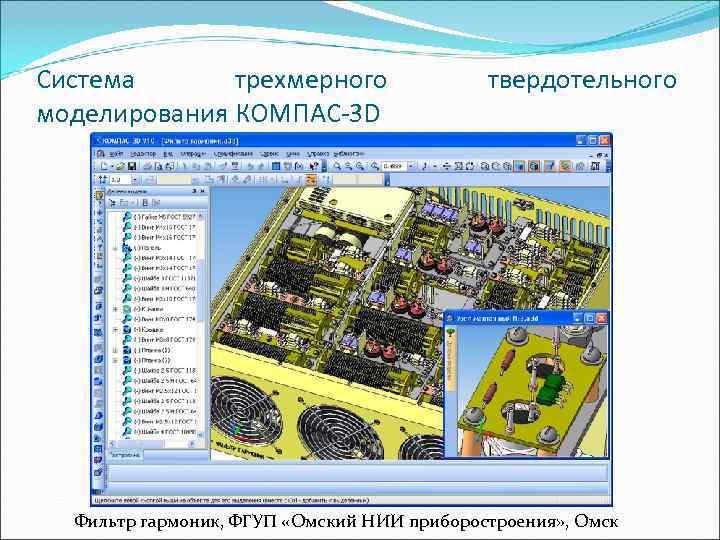Open the Файл menu

(117, 154)
